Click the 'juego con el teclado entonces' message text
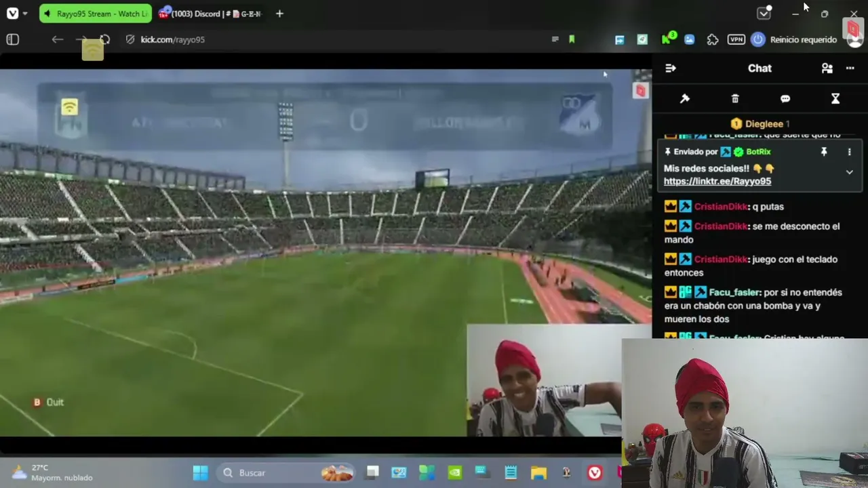This screenshot has width=868, height=488. [x=751, y=266]
